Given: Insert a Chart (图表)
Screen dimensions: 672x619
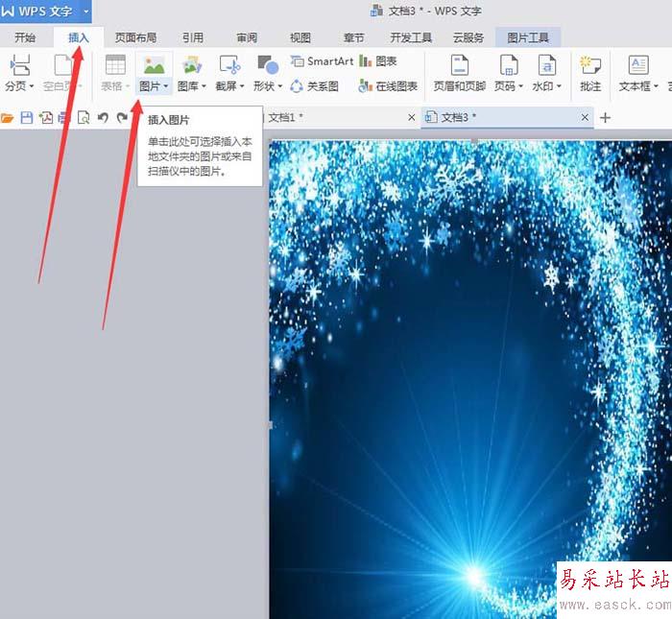Looking at the screenshot, I should click(378, 61).
